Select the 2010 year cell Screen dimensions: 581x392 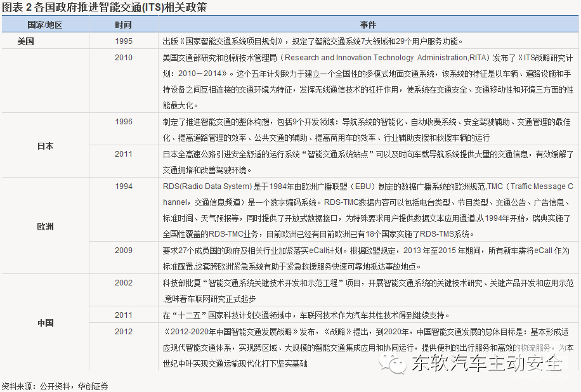(124, 57)
